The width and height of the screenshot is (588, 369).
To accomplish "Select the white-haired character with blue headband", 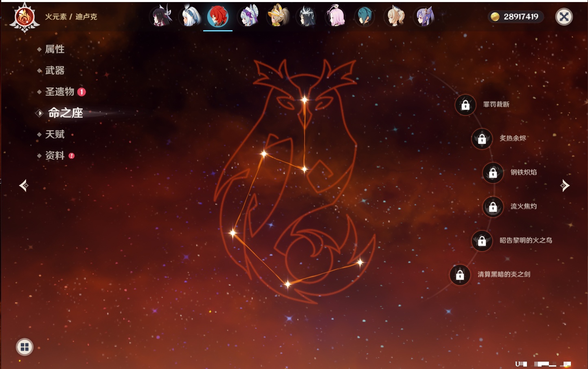I will 190,16.
